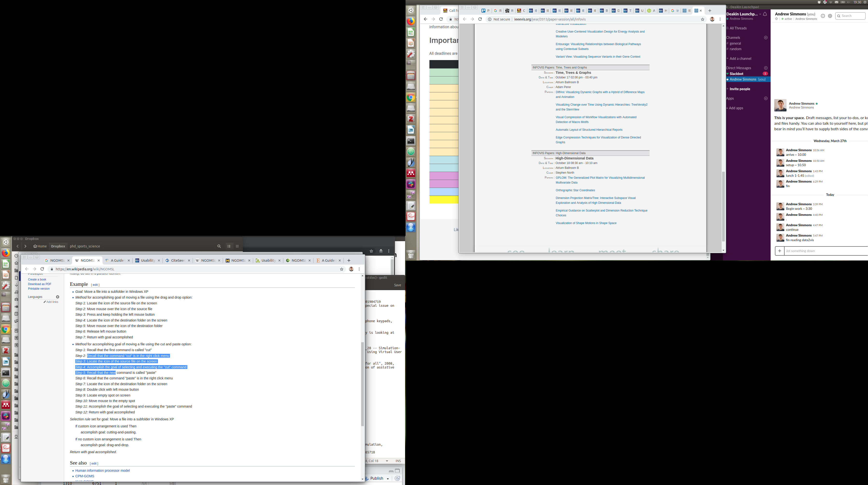The height and width of the screenshot is (485, 868).
Task: Click the Slack 'Jot something down' message field
Action: (x=822, y=251)
